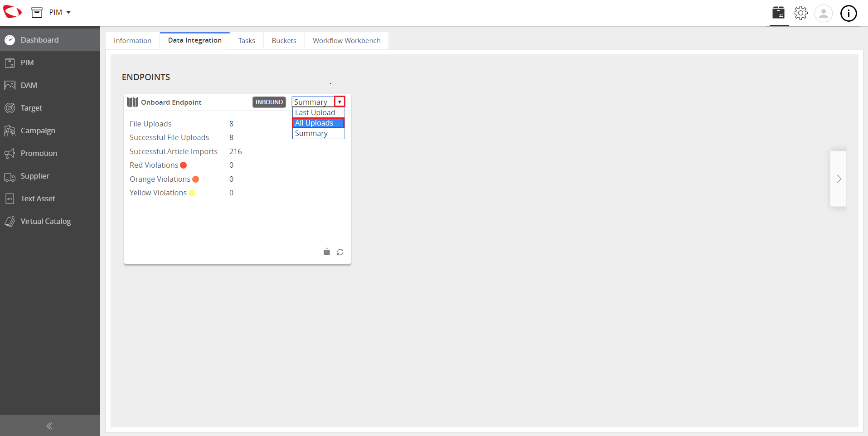
Task: Refresh the Onboard Endpoint card
Action: 340,252
